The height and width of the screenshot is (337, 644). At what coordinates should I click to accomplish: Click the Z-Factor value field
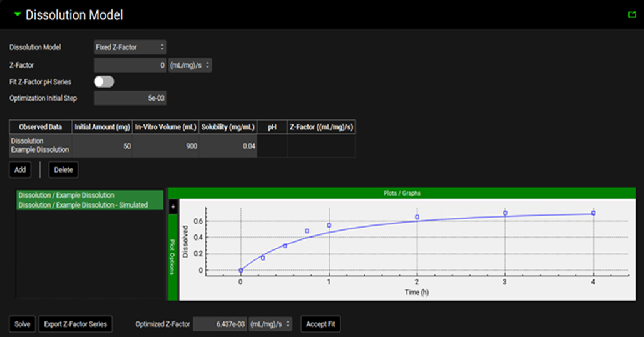[130, 65]
